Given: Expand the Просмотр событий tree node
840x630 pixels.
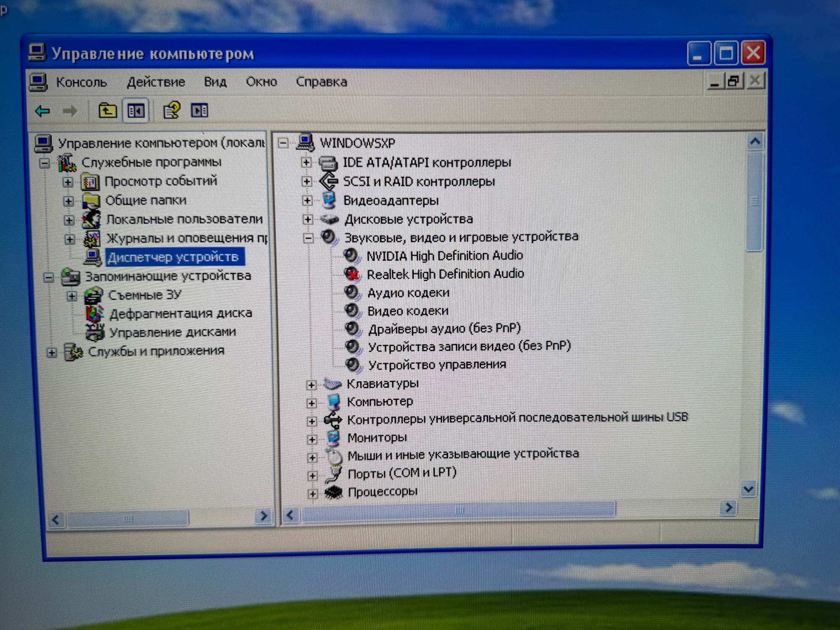Looking at the screenshot, I should pyautogui.click(x=68, y=182).
